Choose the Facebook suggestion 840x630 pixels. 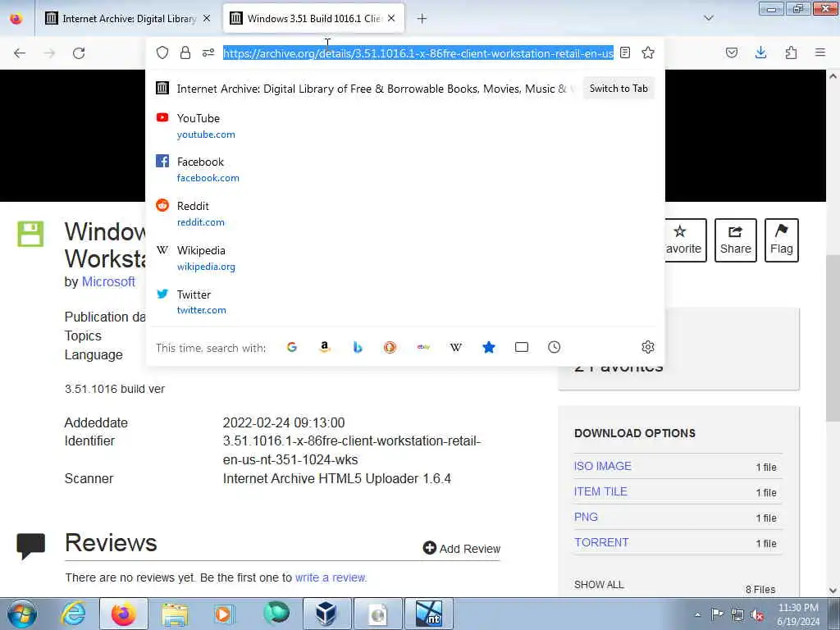(404, 169)
